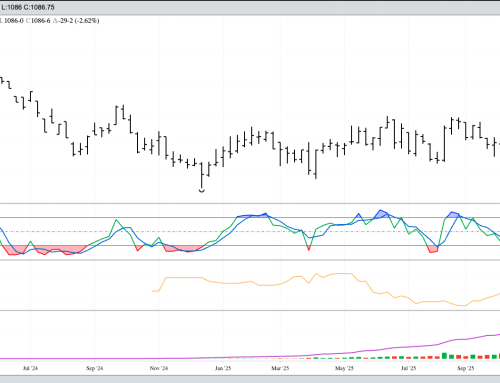Image resolution: width=500 pixels, height=383 pixels.
Task: Click the 'Sep '25' date axis label
Action: pyautogui.click(x=466, y=368)
